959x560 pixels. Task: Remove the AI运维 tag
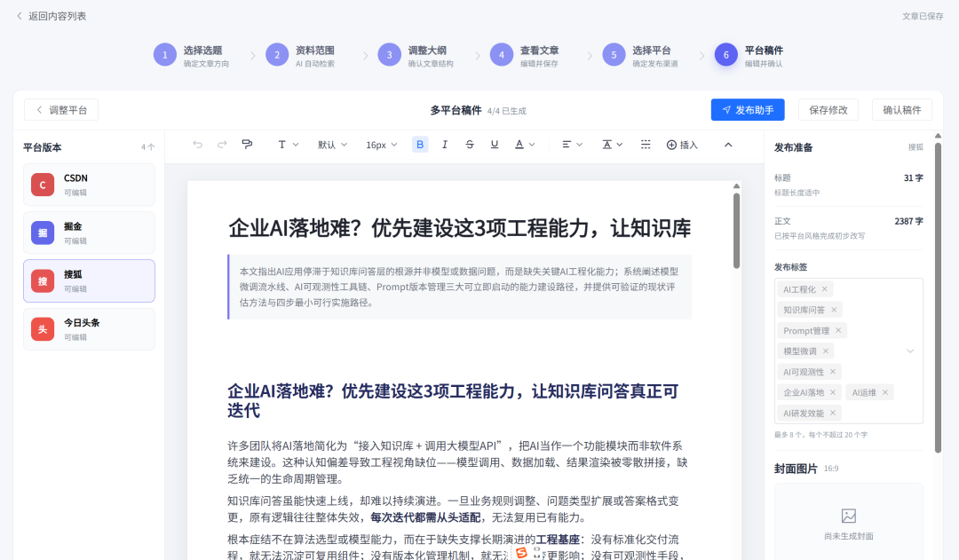[885, 392]
